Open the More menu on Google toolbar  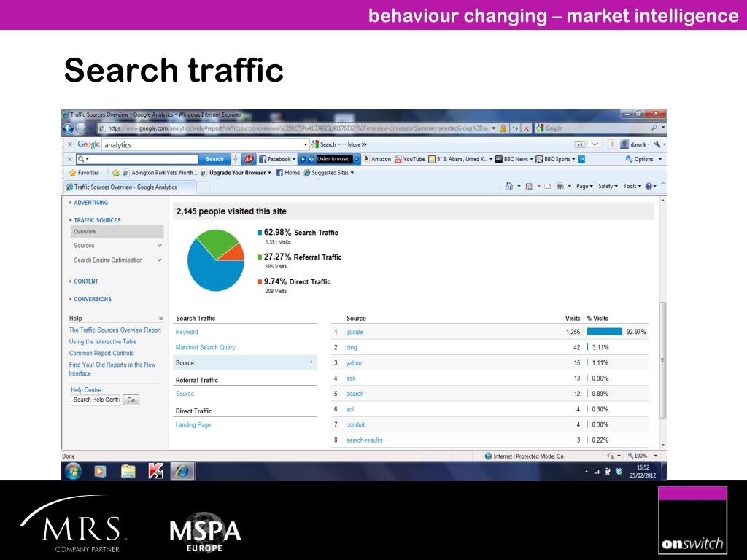(x=357, y=144)
